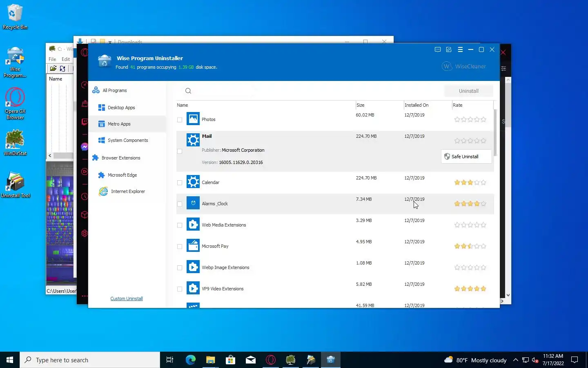Viewport: 588px width, 368px height.
Task: Open the Mail app on the taskbar
Action: click(250, 360)
